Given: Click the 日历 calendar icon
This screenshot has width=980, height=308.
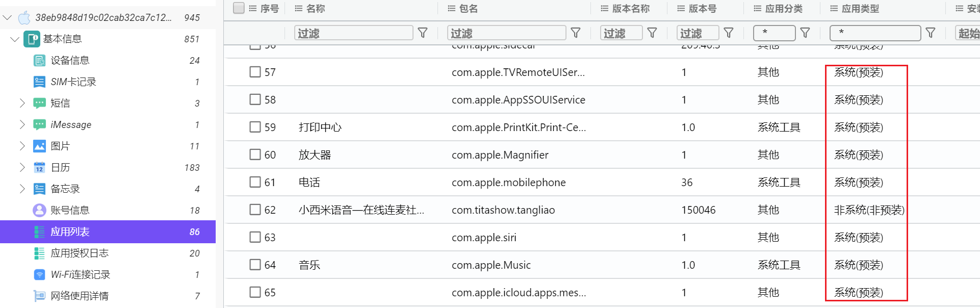Looking at the screenshot, I should click(x=39, y=168).
